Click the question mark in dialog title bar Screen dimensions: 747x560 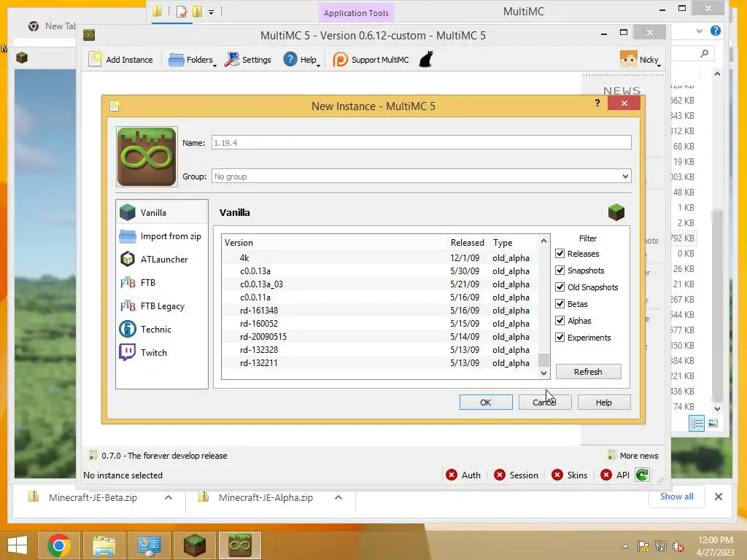(x=597, y=104)
